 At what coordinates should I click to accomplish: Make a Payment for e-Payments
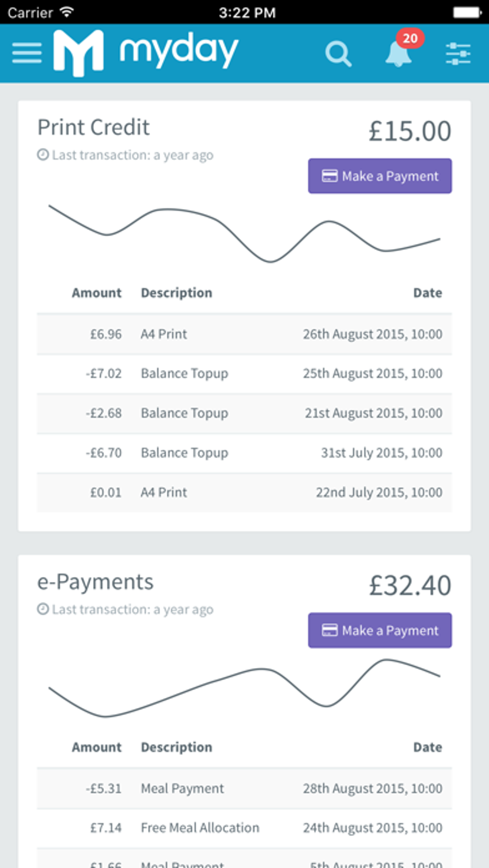[380, 630]
